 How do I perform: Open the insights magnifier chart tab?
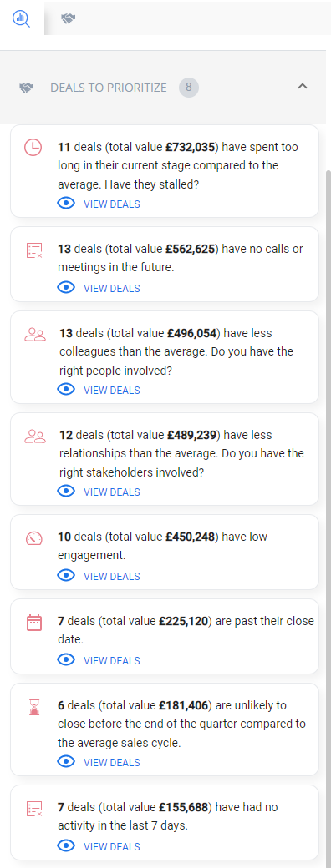pos(22,18)
